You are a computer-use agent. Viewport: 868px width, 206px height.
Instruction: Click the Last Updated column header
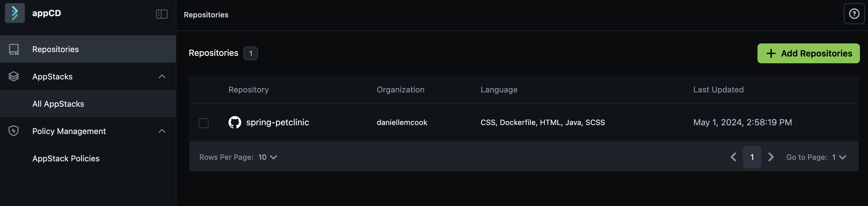click(x=718, y=90)
